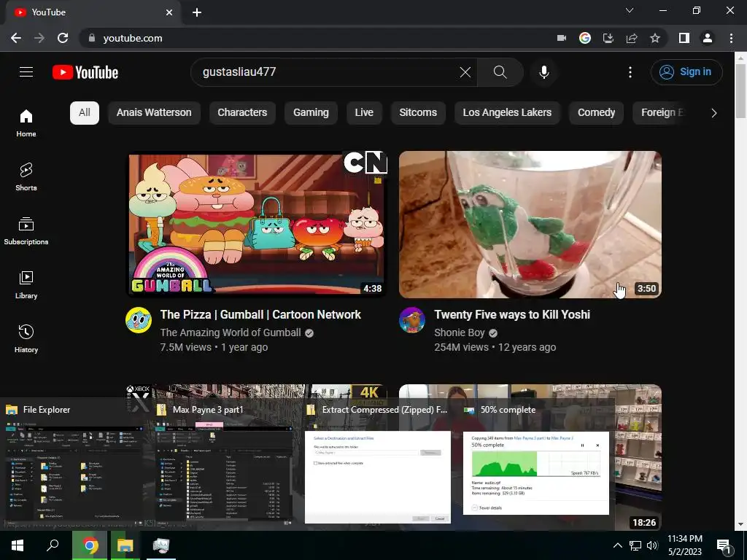Show more category chips arrow
The image size is (747, 560).
713,113
